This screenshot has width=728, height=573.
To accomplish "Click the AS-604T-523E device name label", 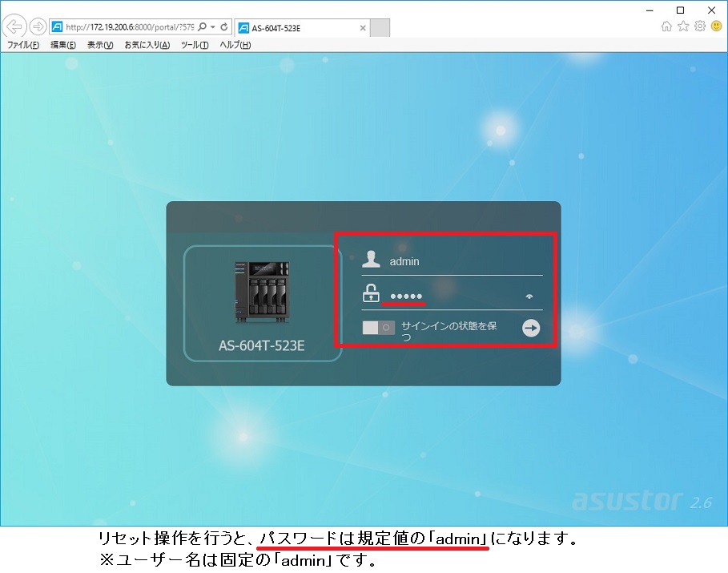I will pos(262,345).
